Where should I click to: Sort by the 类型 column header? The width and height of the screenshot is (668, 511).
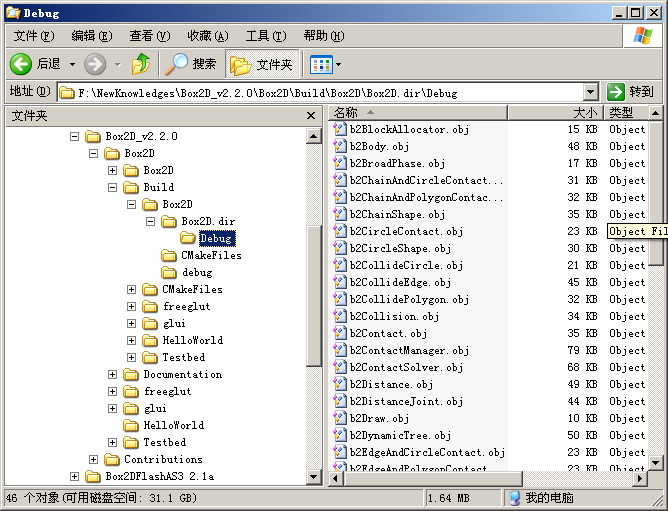click(626, 113)
